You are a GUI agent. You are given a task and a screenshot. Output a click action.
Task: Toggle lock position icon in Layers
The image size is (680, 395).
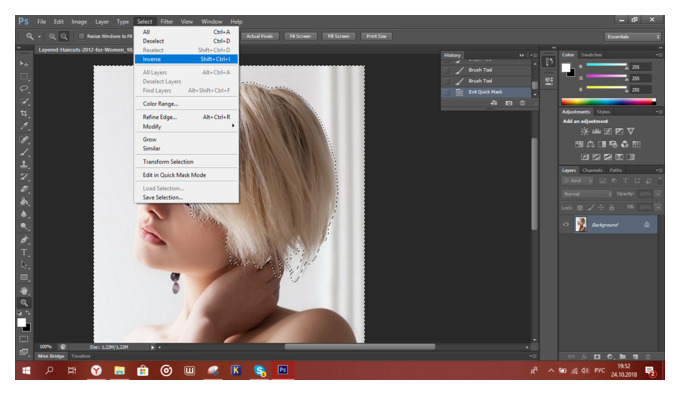pos(601,208)
